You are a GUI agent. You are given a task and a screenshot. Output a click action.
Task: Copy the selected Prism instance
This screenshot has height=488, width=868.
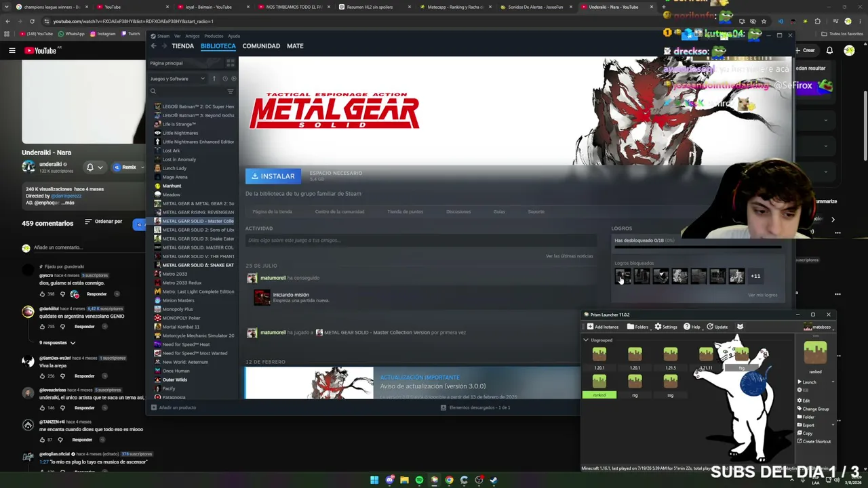click(x=806, y=433)
